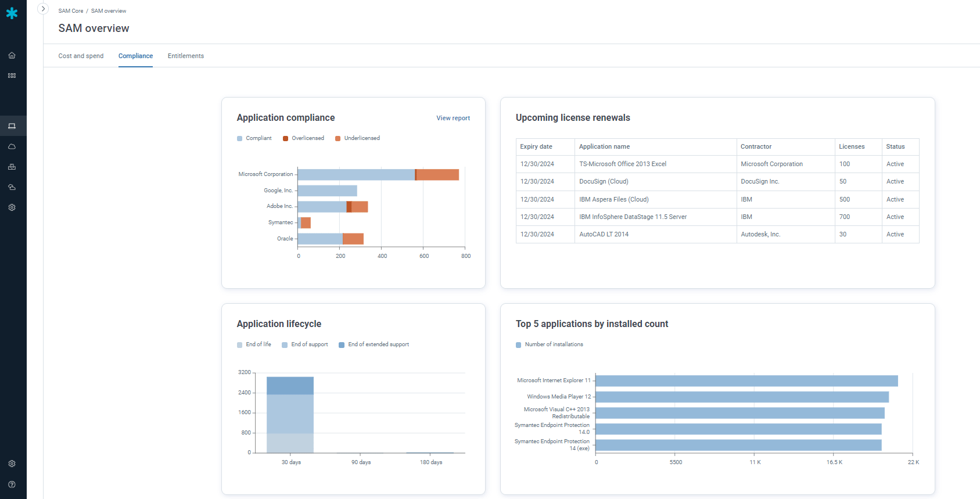Open the apps grid sidebar icon
This screenshot has height=499, width=980.
[12, 76]
